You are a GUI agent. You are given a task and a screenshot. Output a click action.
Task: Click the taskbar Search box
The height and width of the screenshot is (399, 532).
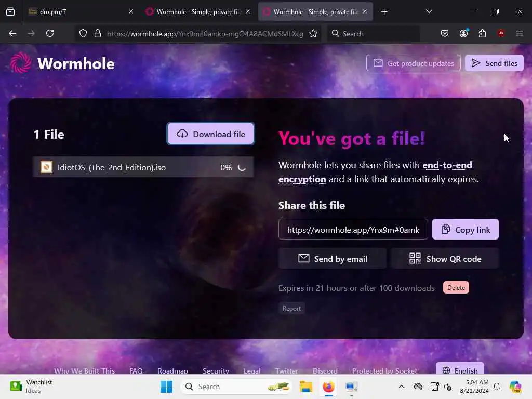click(236, 387)
